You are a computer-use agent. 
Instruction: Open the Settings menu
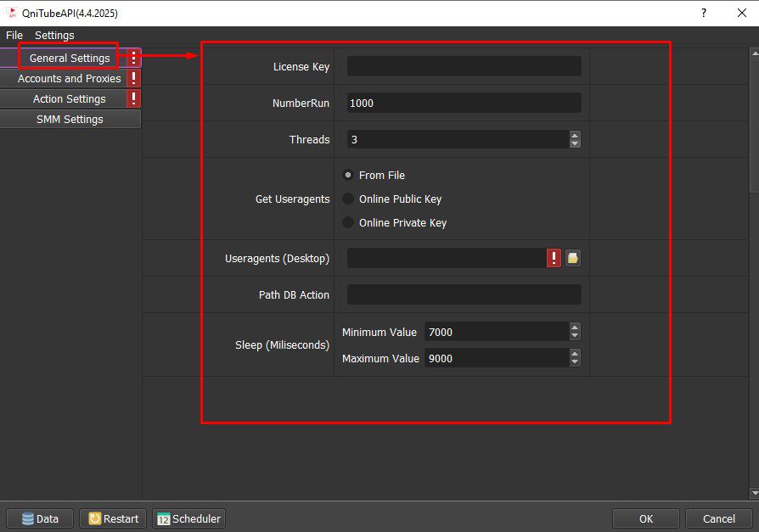pyautogui.click(x=54, y=36)
